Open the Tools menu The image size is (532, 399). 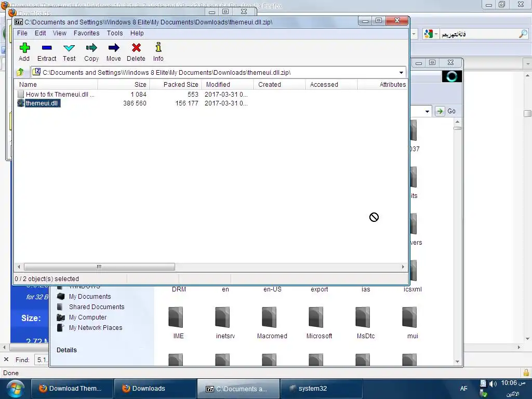tap(115, 33)
